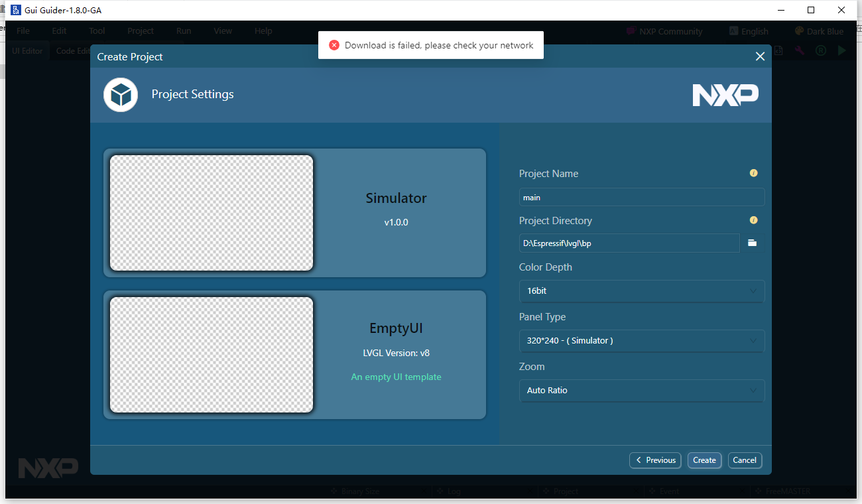This screenshot has height=504, width=862.
Task: Click the wrench build icon in toolbar
Action: pyautogui.click(x=800, y=50)
